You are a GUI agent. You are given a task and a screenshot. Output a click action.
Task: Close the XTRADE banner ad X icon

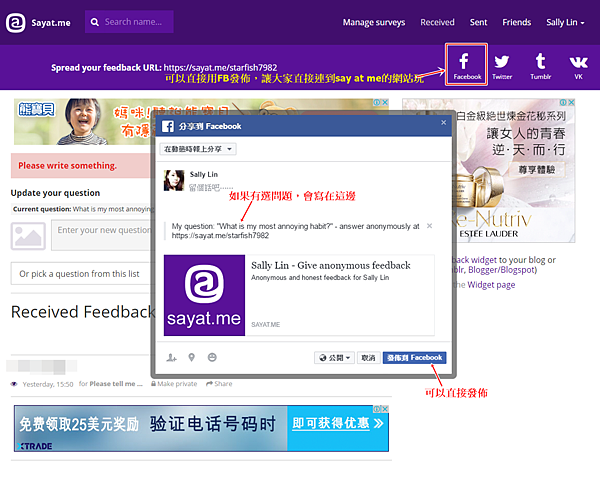[385, 409]
